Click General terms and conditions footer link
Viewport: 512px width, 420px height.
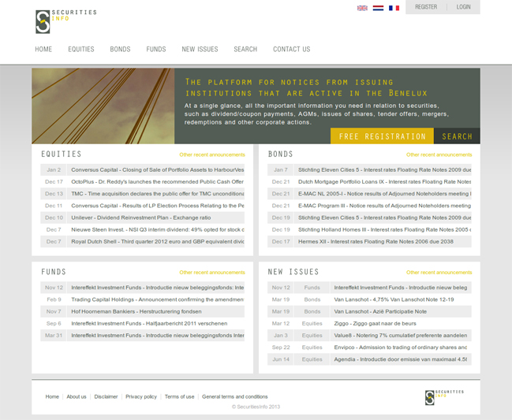pyautogui.click(x=235, y=396)
